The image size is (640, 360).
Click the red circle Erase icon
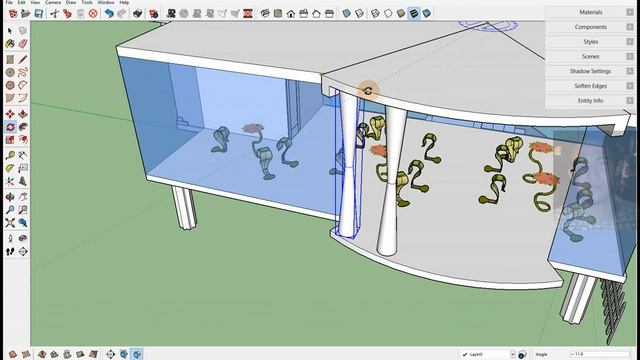[x=93, y=13]
